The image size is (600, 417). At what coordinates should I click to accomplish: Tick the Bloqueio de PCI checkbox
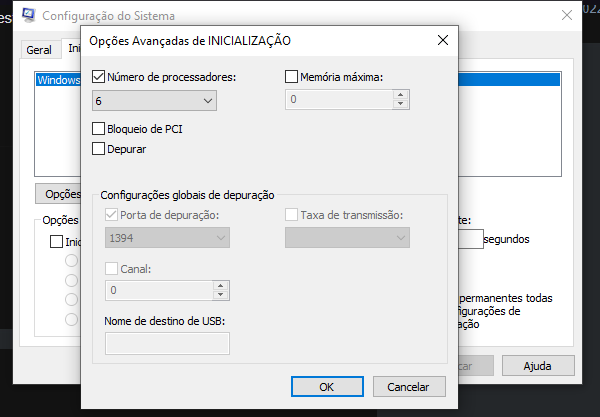pyautogui.click(x=98, y=129)
